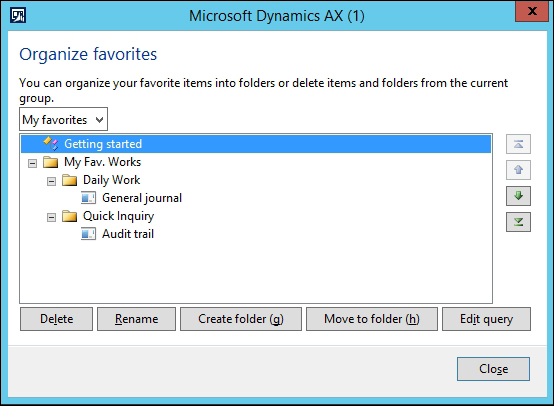Collapse the Quick Inquiry folder node
The height and width of the screenshot is (406, 554).
click(52, 217)
